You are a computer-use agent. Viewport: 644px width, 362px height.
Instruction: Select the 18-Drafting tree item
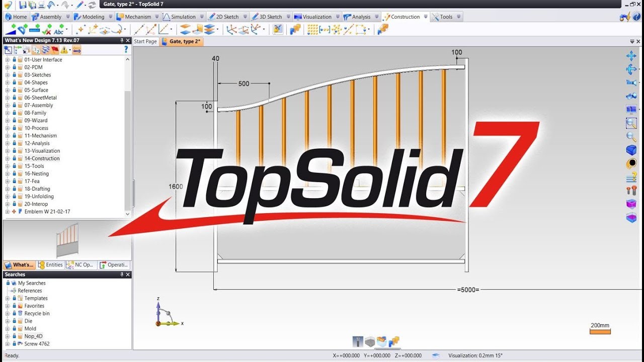37,189
